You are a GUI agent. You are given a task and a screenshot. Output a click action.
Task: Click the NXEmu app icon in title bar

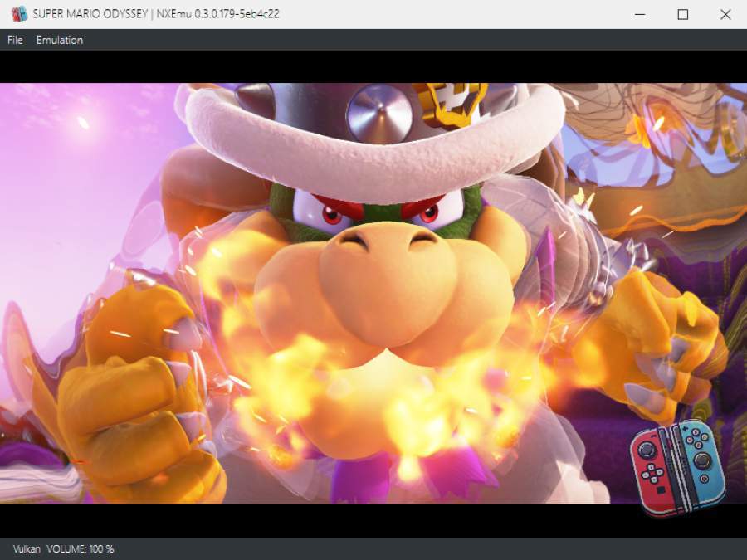click(19, 14)
